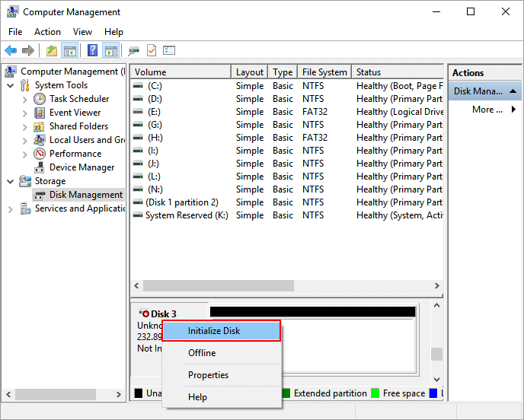
Task: Select Device Manager in the tree
Action: click(81, 167)
